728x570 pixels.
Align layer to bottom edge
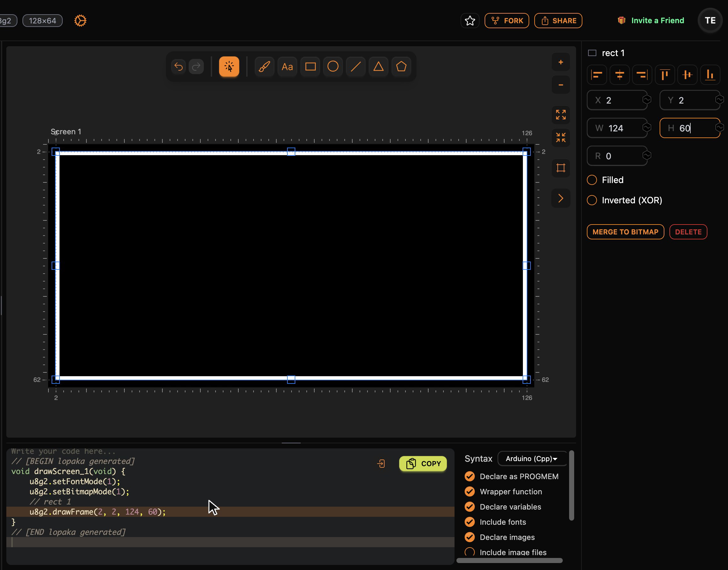710,75
